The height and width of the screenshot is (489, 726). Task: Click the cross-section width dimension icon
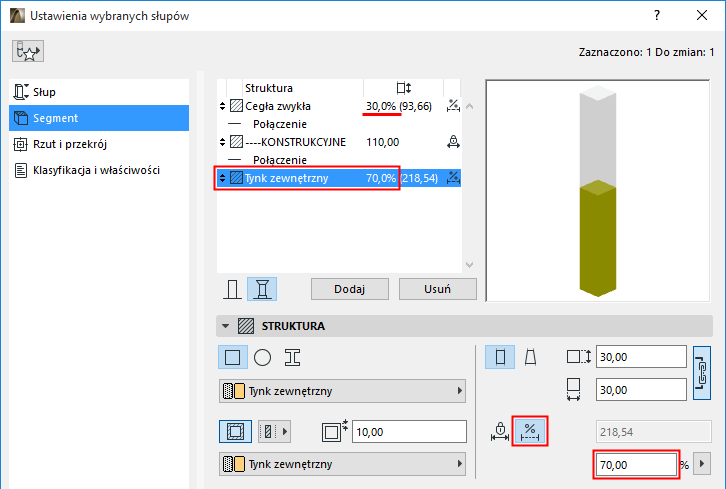tap(574, 389)
